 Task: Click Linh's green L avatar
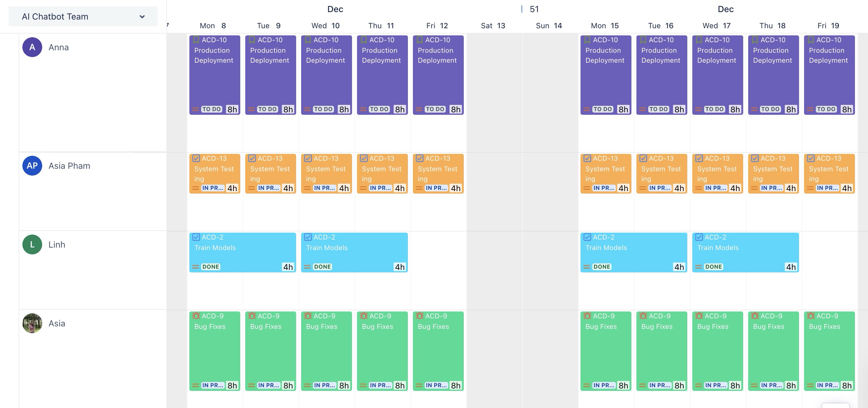coord(32,244)
